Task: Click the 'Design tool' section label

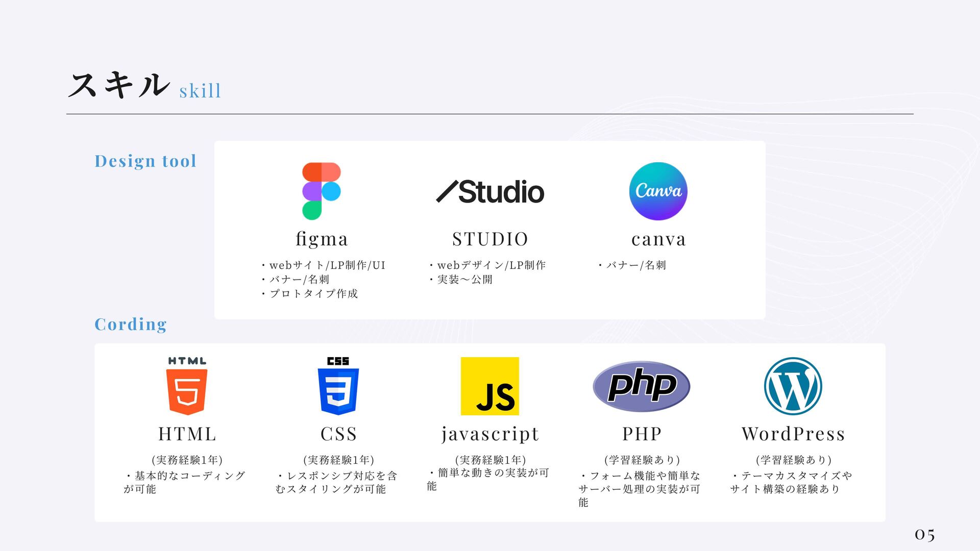Action: (145, 161)
